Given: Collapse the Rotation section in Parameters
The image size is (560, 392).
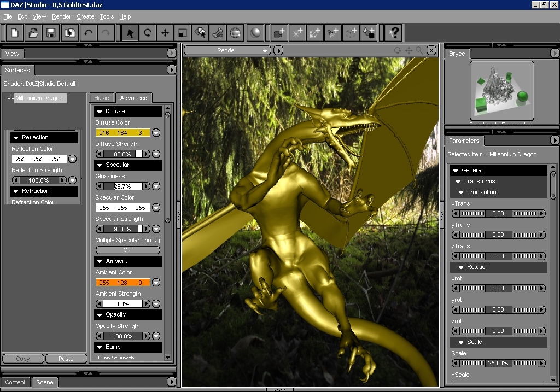Looking at the screenshot, I should (460, 267).
